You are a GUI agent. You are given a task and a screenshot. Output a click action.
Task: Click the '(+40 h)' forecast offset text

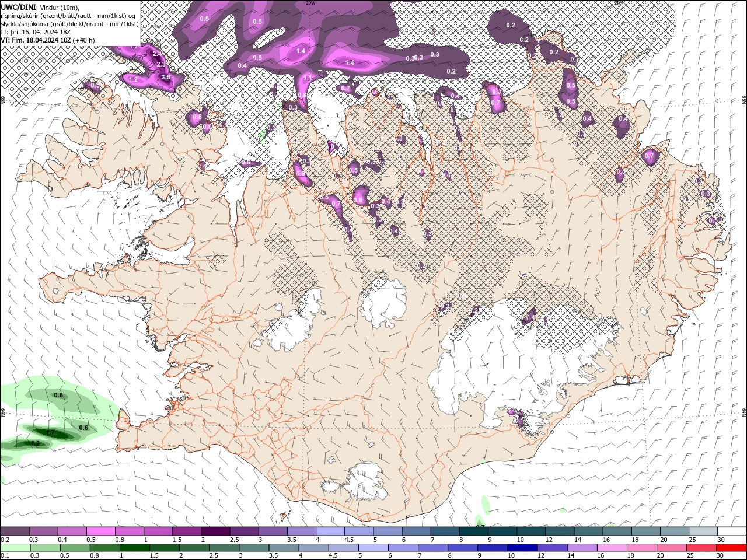pyautogui.click(x=84, y=40)
